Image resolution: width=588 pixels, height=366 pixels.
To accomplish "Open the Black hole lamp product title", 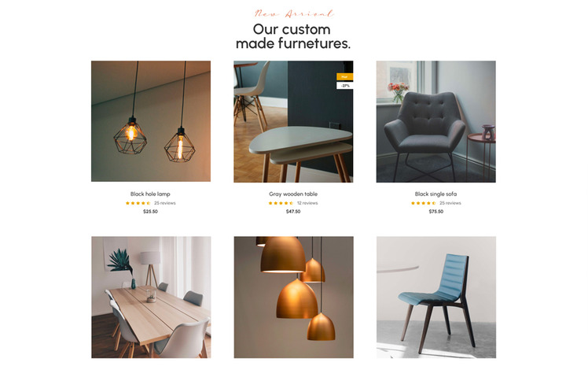I will point(150,194).
